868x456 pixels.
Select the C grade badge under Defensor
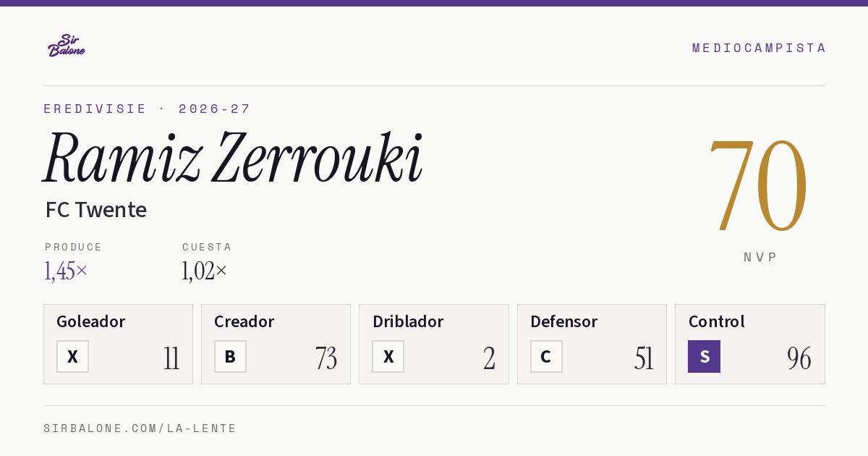point(546,356)
